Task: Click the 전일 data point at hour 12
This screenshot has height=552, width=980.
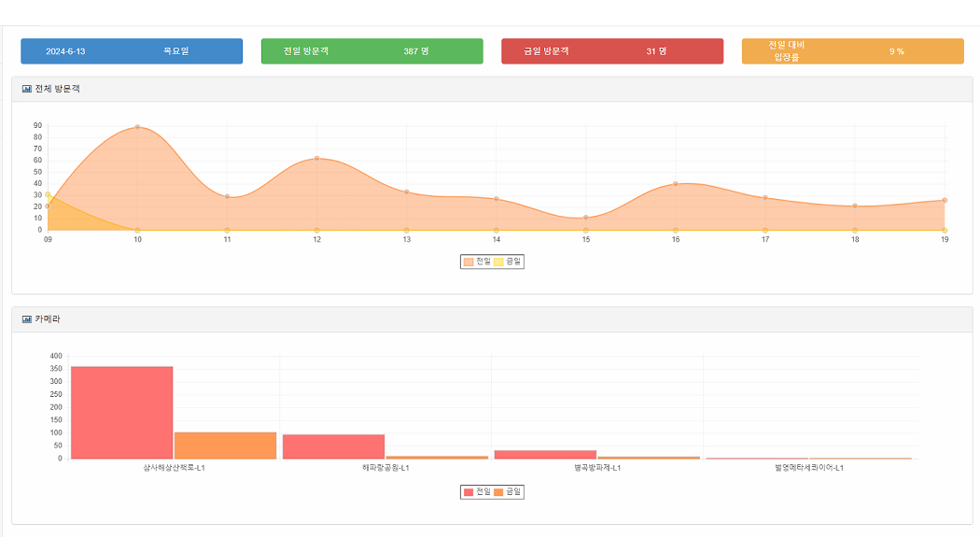Action: (x=317, y=159)
